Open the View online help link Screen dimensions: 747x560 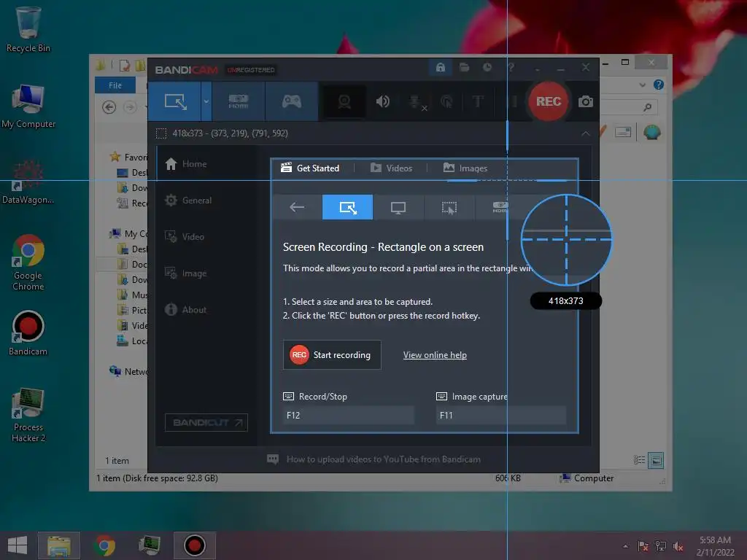click(x=435, y=355)
